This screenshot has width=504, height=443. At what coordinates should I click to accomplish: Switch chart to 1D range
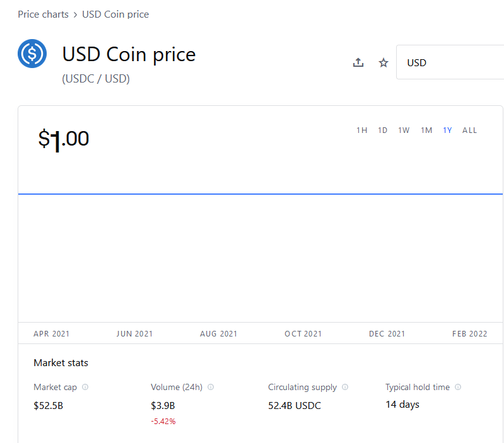point(383,130)
